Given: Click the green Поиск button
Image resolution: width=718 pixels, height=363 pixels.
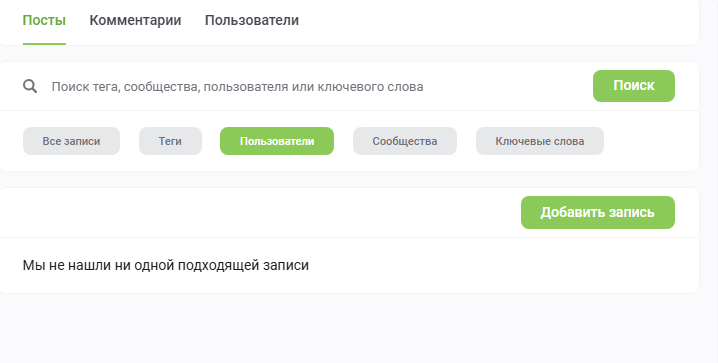Looking at the screenshot, I should (x=634, y=86).
